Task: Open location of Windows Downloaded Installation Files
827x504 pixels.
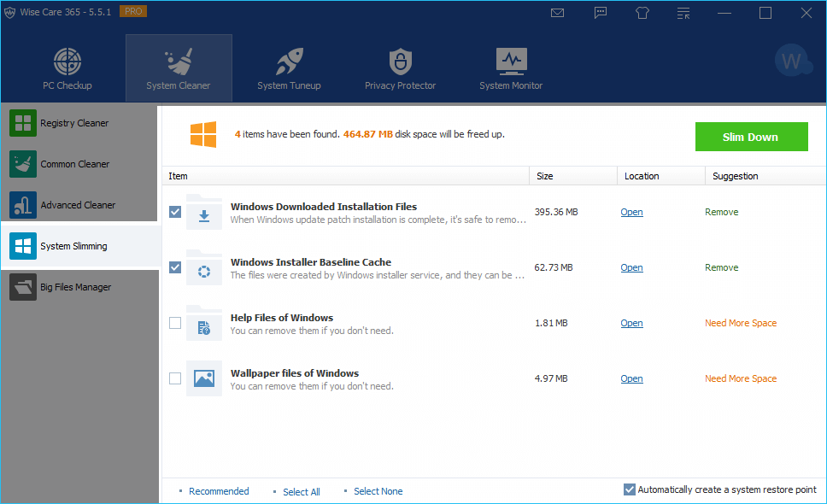Action: pyautogui.click(x=632, y=212)
